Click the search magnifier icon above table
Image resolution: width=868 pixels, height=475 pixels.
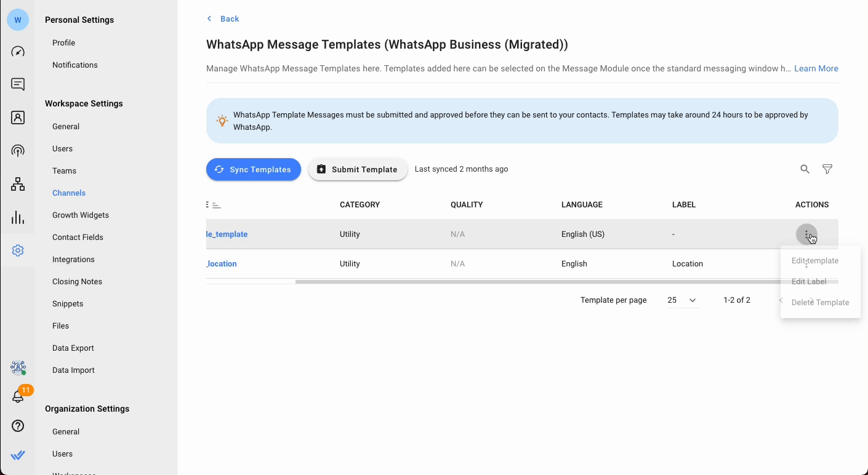pos(805,169)
